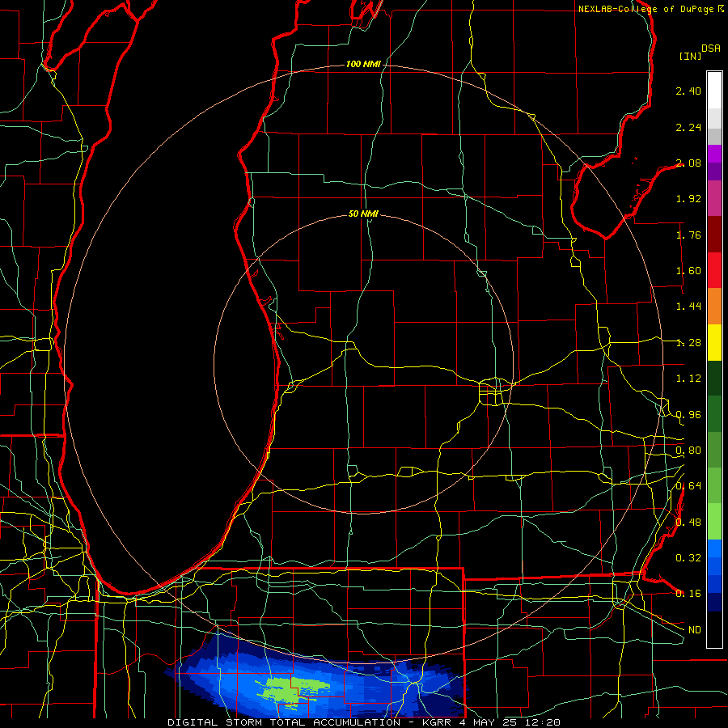Pick the white swatch in the legend

pyautogui.click(x=714, y=91)
